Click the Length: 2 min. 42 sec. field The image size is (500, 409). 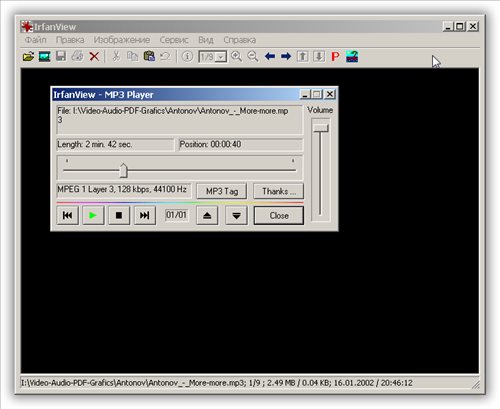[115, 145]
